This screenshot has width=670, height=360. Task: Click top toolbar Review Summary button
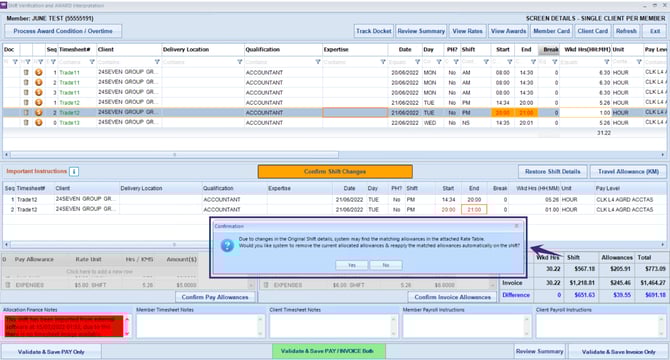(421, 31)
